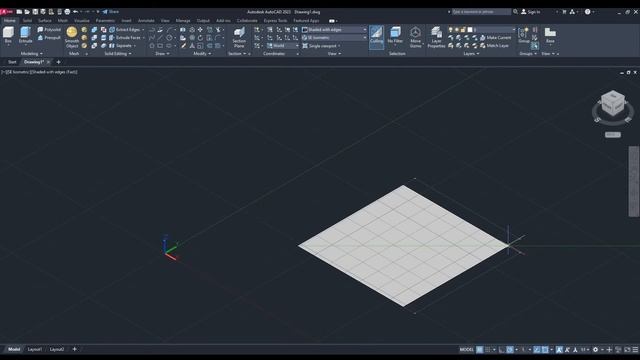Click the viewport controls label Shaded with edges

(55, 72)
